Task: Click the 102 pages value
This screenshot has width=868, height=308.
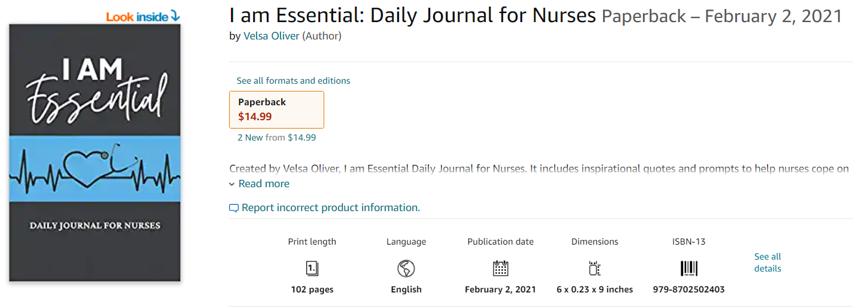Action: [312, 289]
